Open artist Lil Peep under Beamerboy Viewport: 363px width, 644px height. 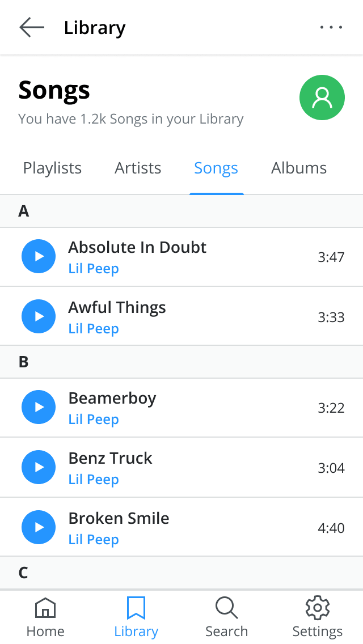[x=94, y=420]
